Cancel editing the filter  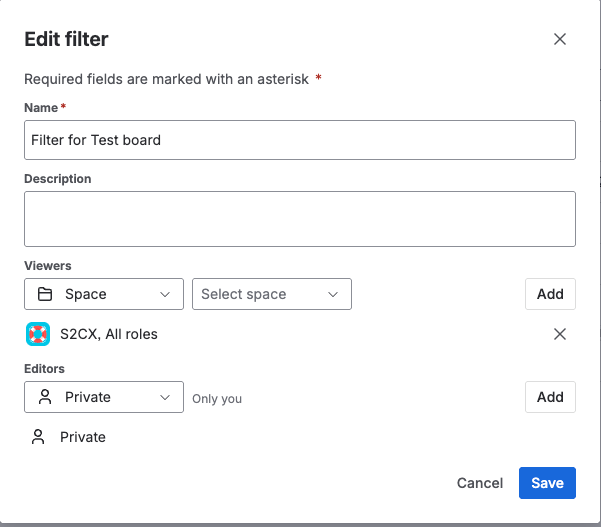pyautogui.click(x=480, y=483)
